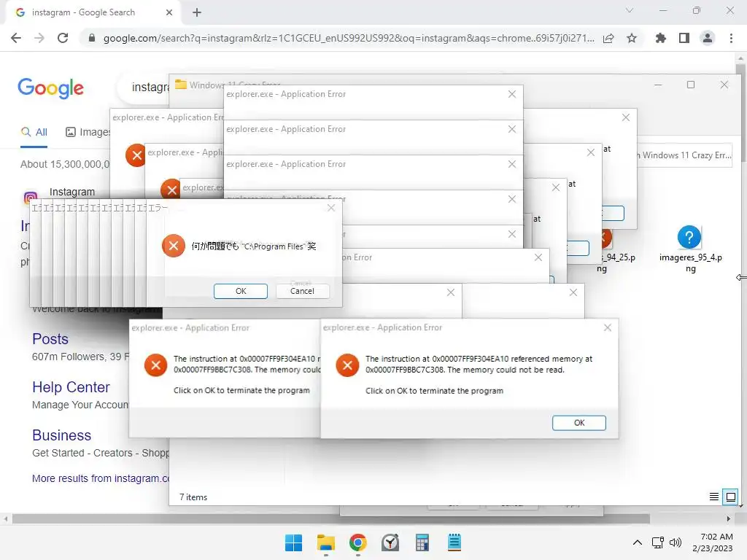Click the address bar URL

(x=349, y=38)
